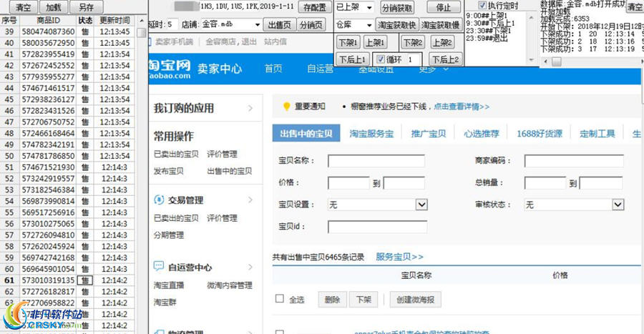644x334 pixels.
Task: Click the product list scroll-up arrow
Action: point(142,20)
